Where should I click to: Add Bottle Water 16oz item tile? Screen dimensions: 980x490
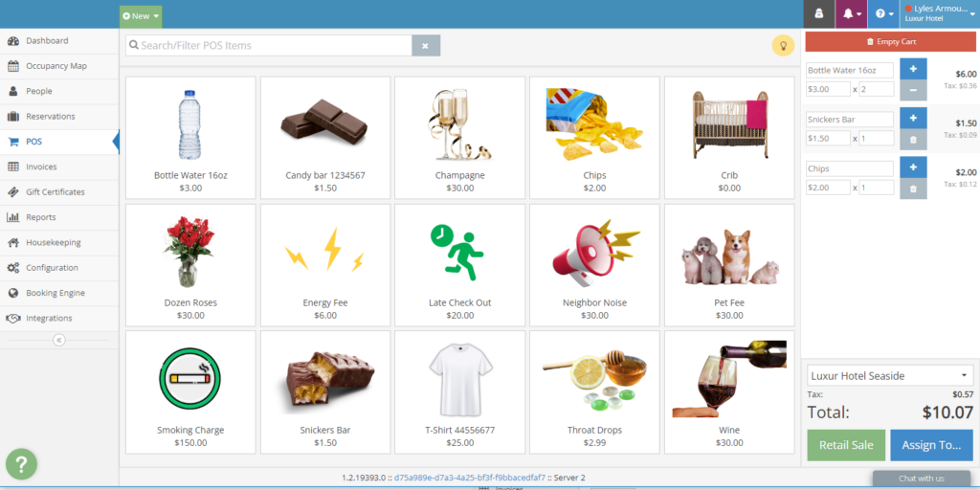190,137
